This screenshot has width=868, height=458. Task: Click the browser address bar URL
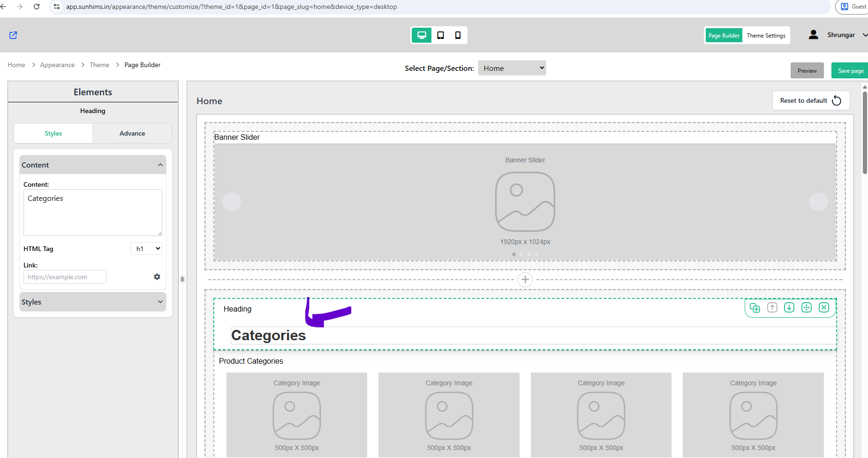231,7
